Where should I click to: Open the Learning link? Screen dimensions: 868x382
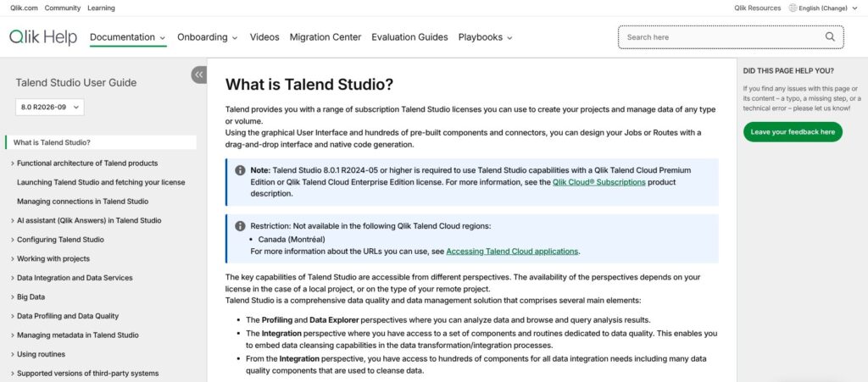pyautogui.click(x=102, y=8)
